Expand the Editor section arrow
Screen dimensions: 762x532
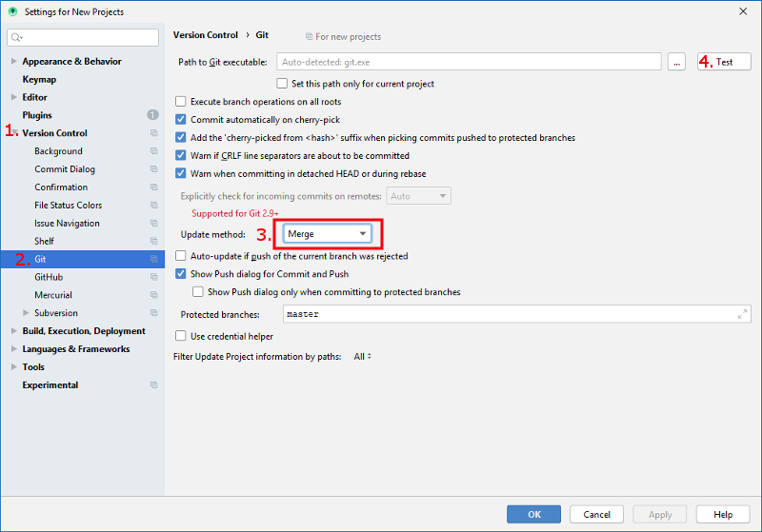[13, 97]
